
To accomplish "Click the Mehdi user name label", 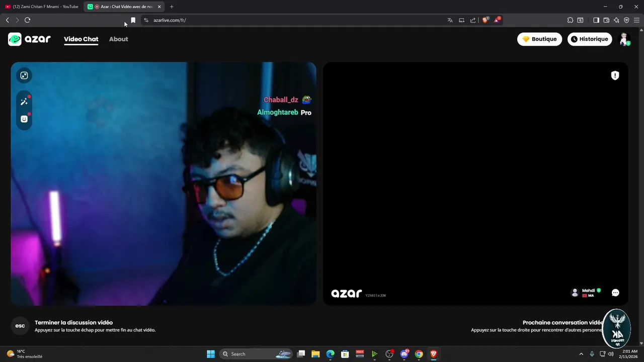I will click(x=588, y=290).
